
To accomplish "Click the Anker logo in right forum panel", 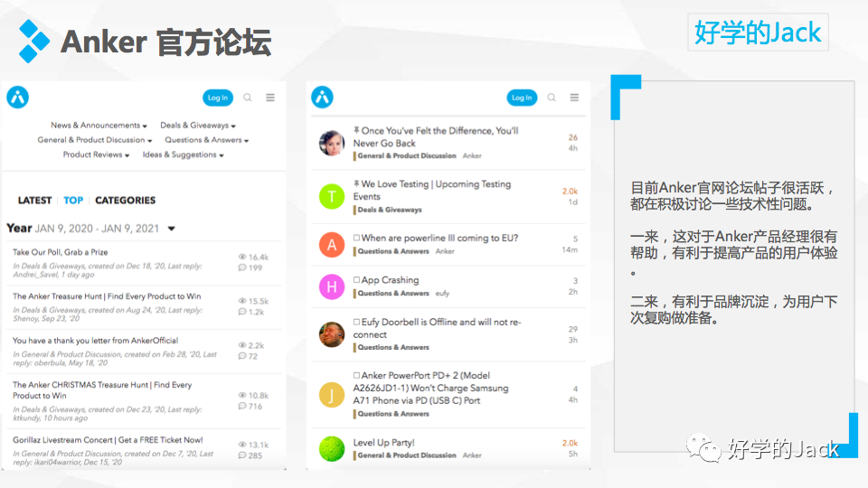I will (x=322, y=98).
